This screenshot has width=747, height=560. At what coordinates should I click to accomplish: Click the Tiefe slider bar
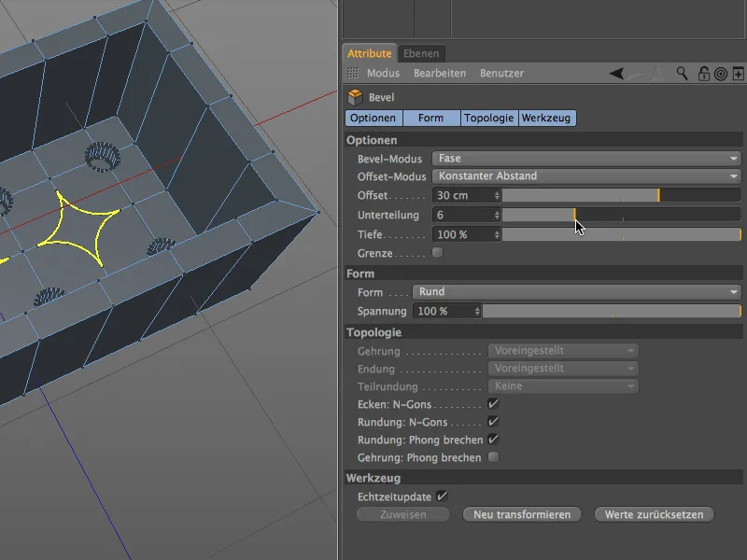[x=621, y=234]
